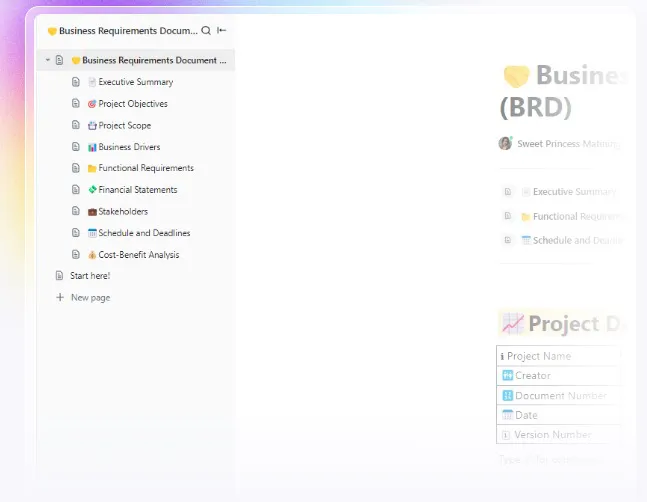Click the plus icon next to New page
Screen dimensions: 647x502
click(60, 297)
